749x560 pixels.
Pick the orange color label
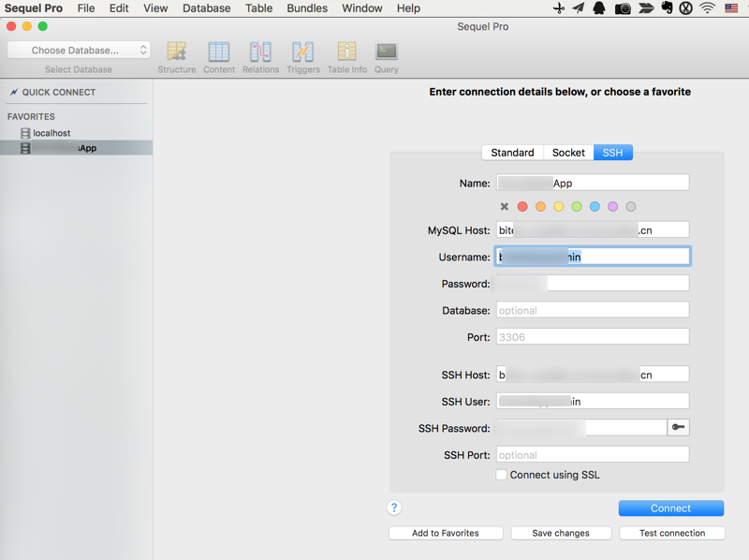click(x=540, y=206)
